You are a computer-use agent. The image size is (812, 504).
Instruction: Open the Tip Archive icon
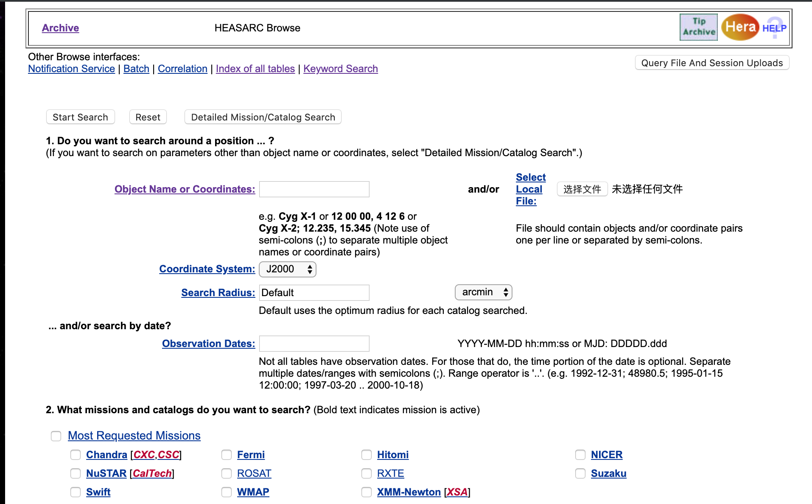coord(698,27)
